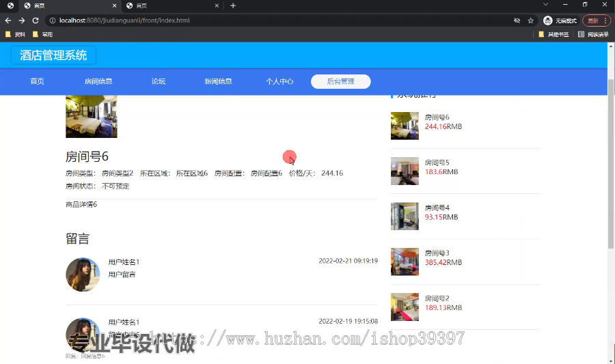
Task: Open the 其他书签 bookmarks folder
Action: coord(553,34)
